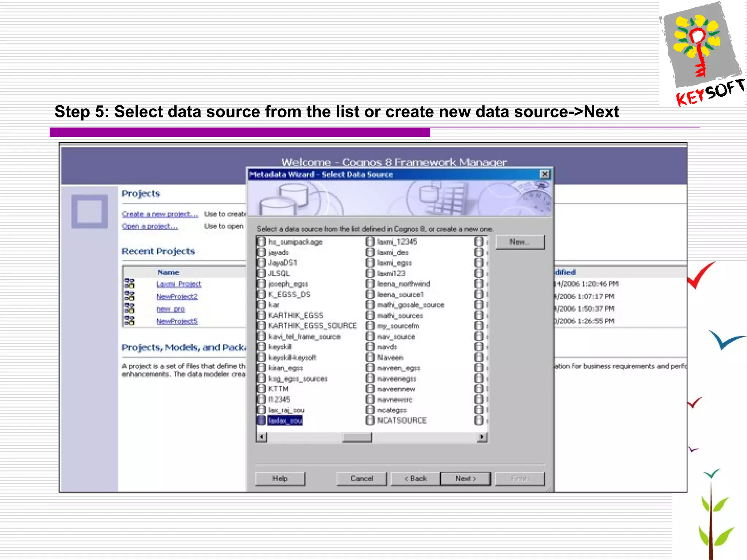Screen dimensions: 747x560
Task: Select leena_source1 data source
Action: 400,294
